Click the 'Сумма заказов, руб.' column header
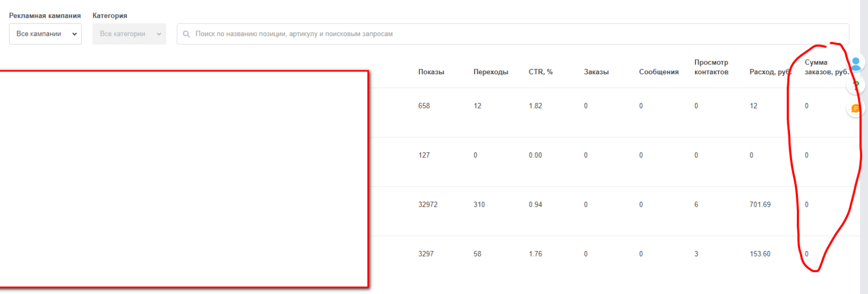The width and height of the screenshot is (868, 294). (826, 67)
